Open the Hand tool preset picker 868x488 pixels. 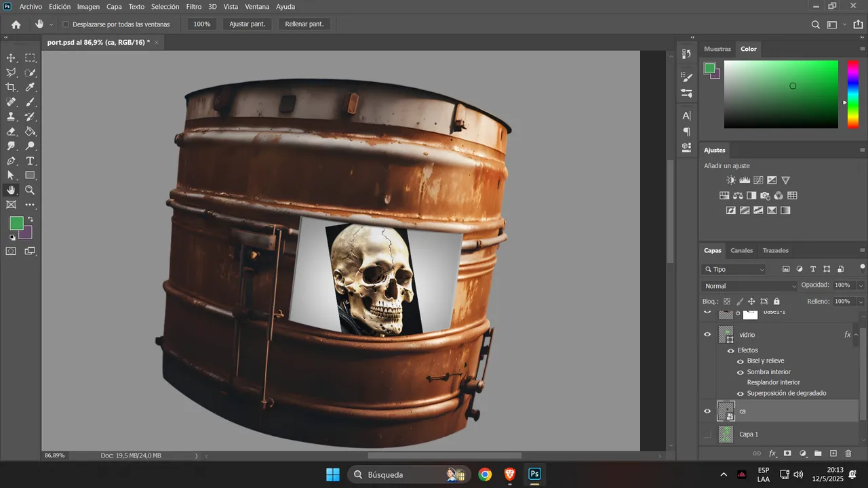(x=52, y=24)
